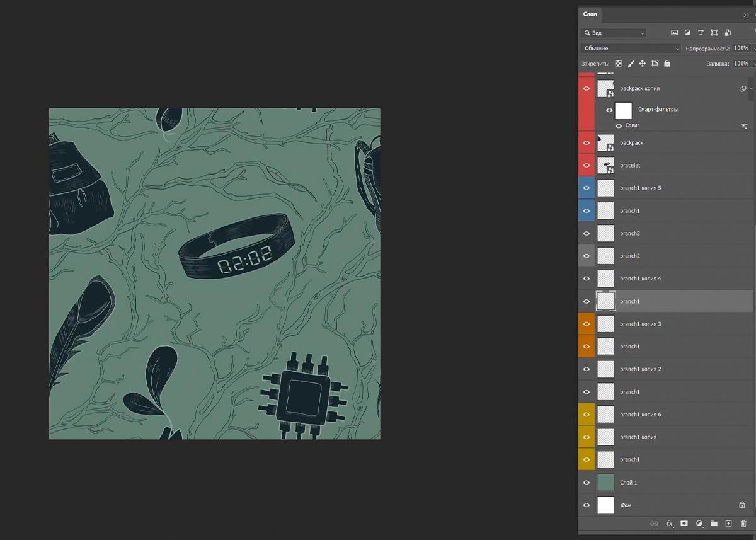Delete layer using the trash icon
Viewport: 756px width, 540px height.
tap(743, 524)
